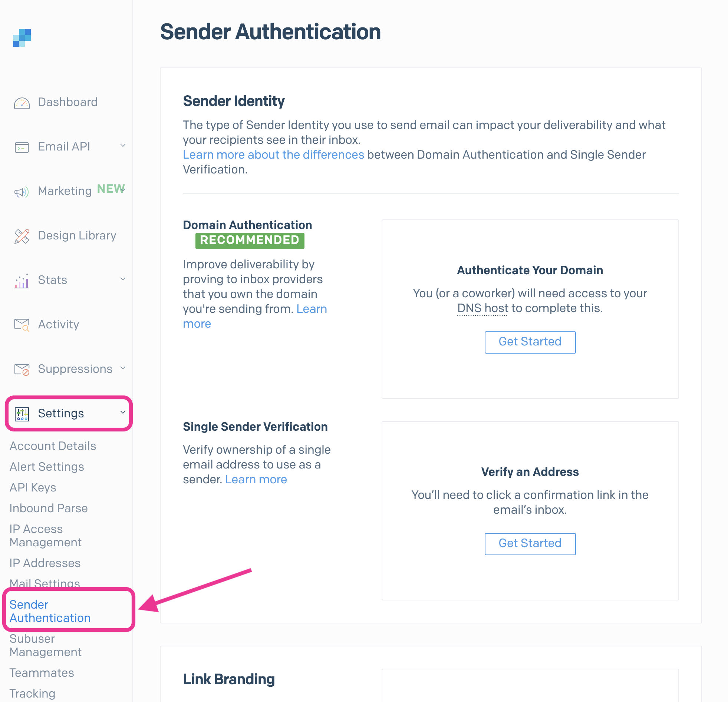Click the DNS host link
Screen dimensions: 728x702
point(482,308)
